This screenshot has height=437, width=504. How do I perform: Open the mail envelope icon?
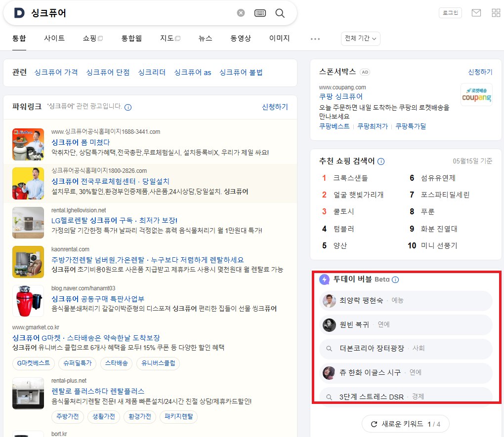[476, 13]
